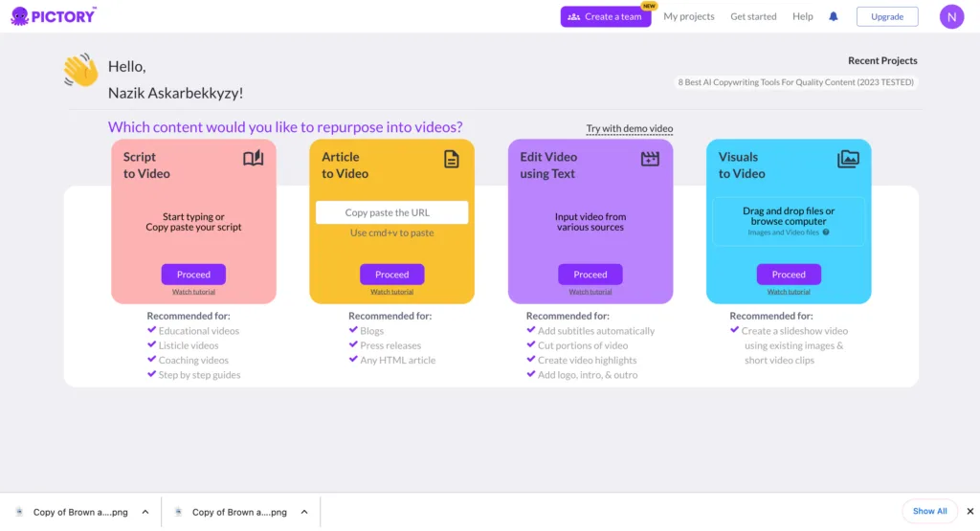Viewport: 980px width, 531px height.
Task: Click the Listicle videos list item
Action: (189, 345)
